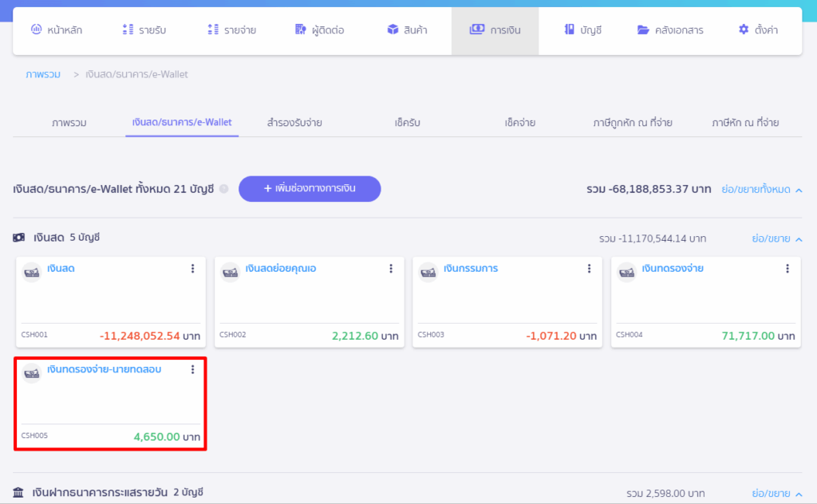Collapse all accounts with ย่อ/ขยายทั้งหมด

[x=762, y=189]
